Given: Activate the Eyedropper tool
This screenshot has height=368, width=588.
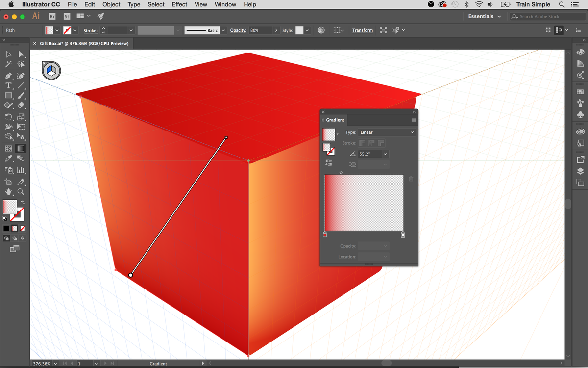Looking at the screenshot, I should 8,157.
